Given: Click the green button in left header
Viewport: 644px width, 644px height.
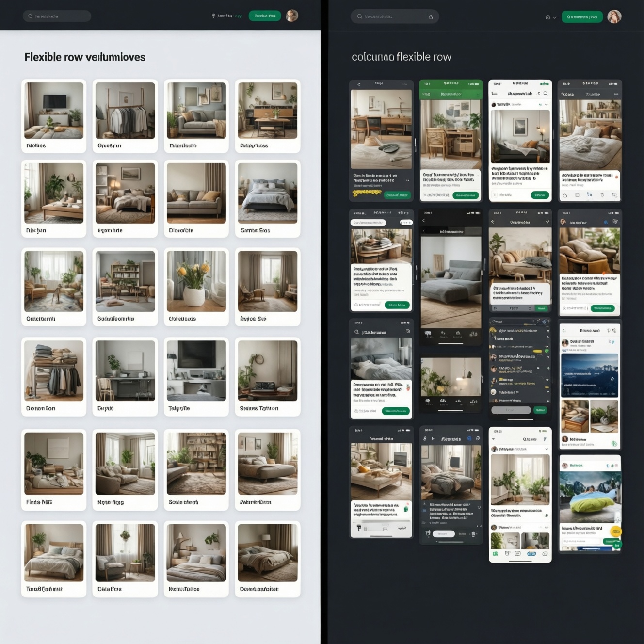Looking at the screenshot, I should [265, 16].
